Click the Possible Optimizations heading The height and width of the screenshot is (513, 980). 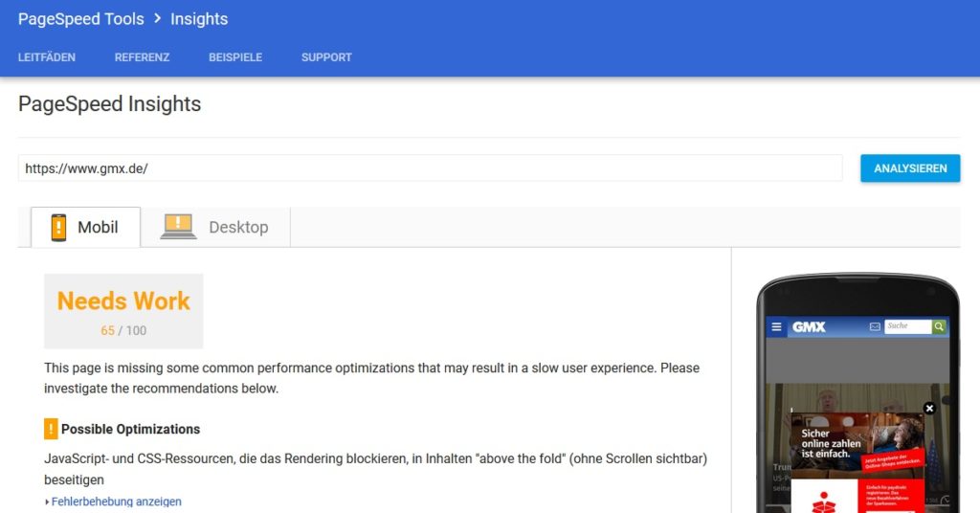130,430
